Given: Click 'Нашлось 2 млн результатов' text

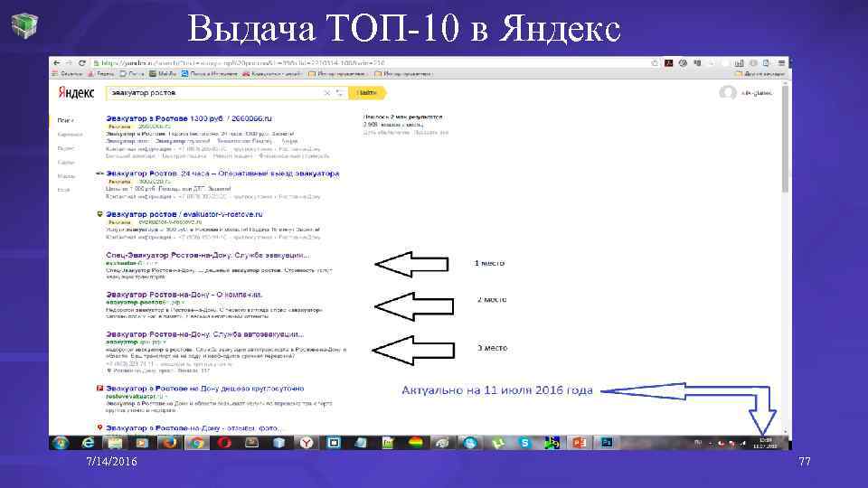Looking at the screenshot, I should pos(402,117).
